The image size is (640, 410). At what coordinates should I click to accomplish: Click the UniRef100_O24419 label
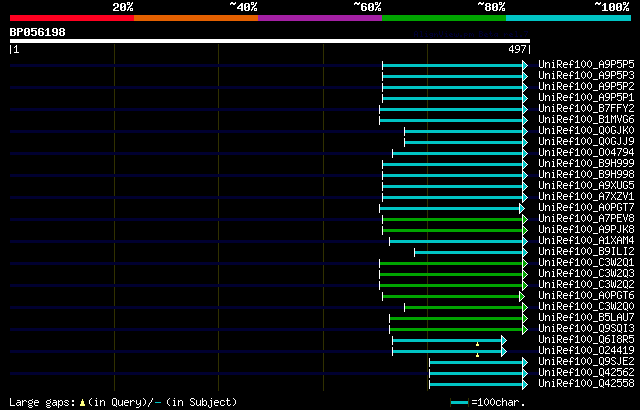coord(586,351)
